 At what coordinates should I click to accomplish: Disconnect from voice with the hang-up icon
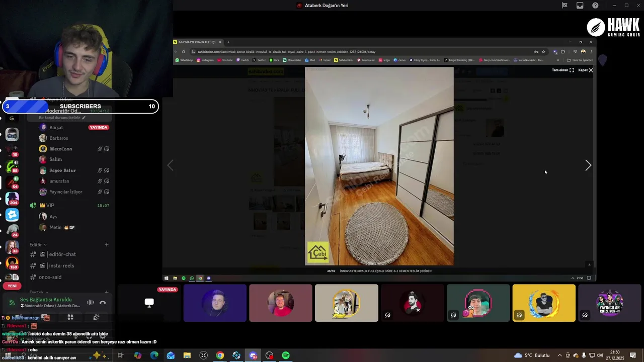click(103, 302)
